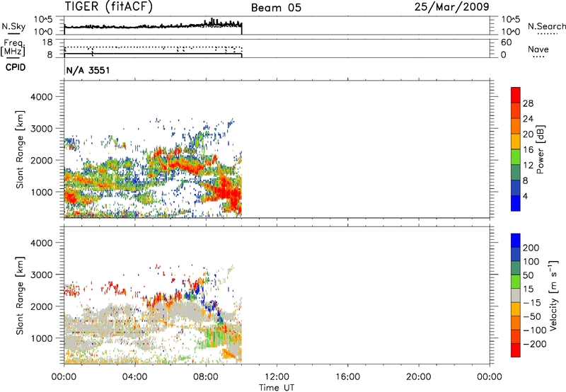
Task: Click the 50 value on velocity scale
Action: 529,275
